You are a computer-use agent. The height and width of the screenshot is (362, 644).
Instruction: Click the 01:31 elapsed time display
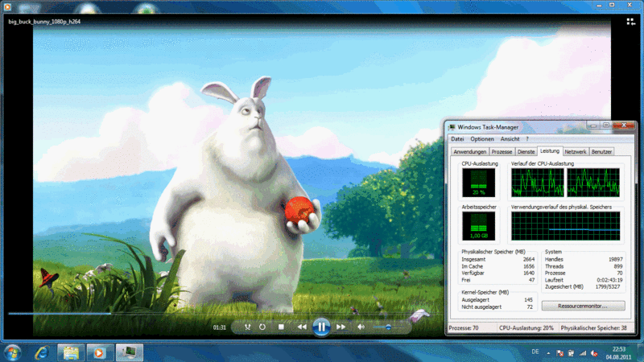tap(219, 327)
